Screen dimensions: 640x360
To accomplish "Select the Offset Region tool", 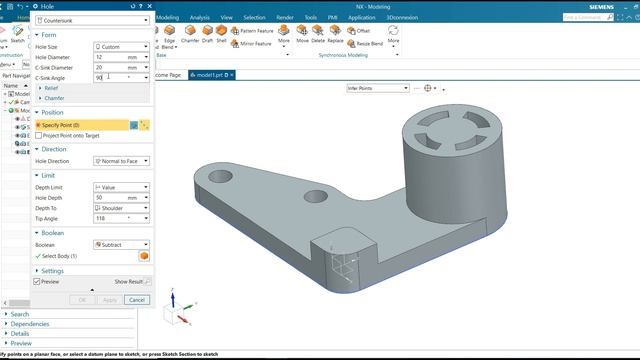I will [x=358, y=31].
